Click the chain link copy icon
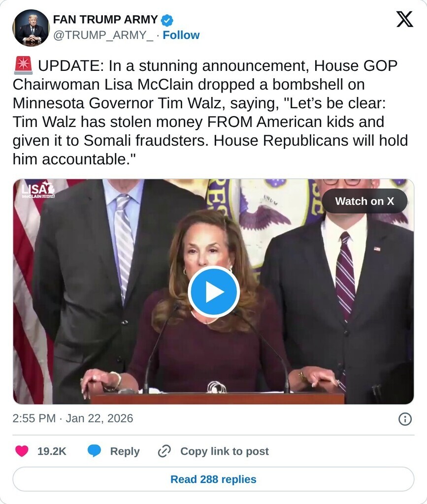This screenshot has width=427, height=504. tap(164, 451)
